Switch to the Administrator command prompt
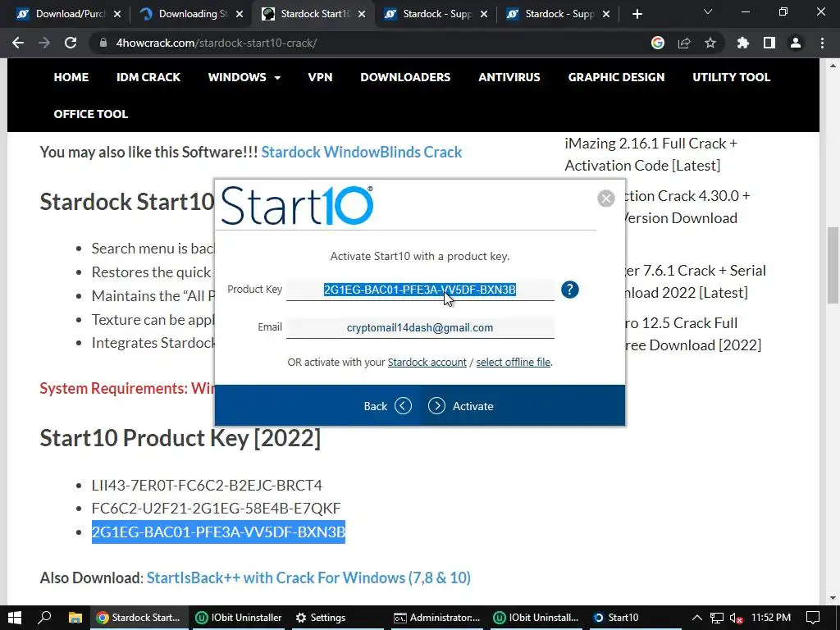Image resolution: width=840 pixels, height=630 pixels. coord(437,618)
